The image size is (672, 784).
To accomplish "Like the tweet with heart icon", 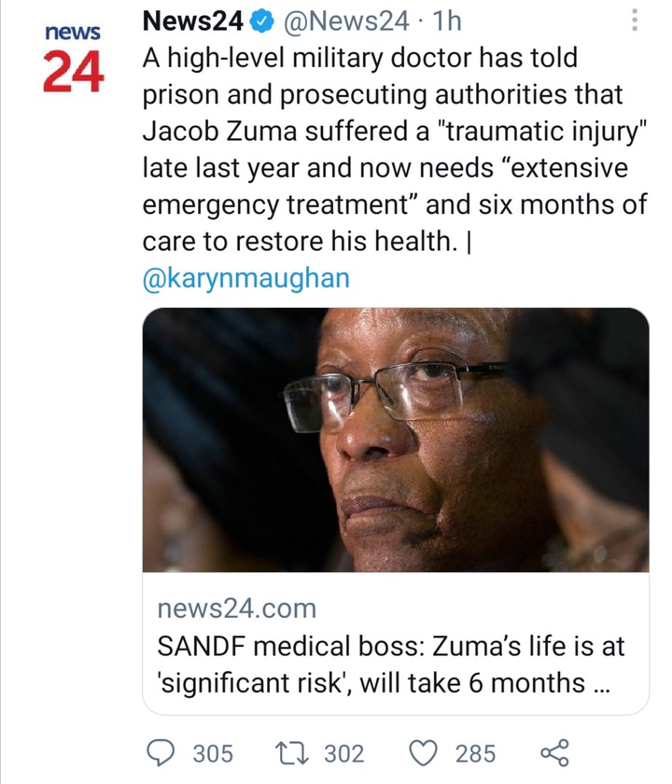I will (424, 753).
